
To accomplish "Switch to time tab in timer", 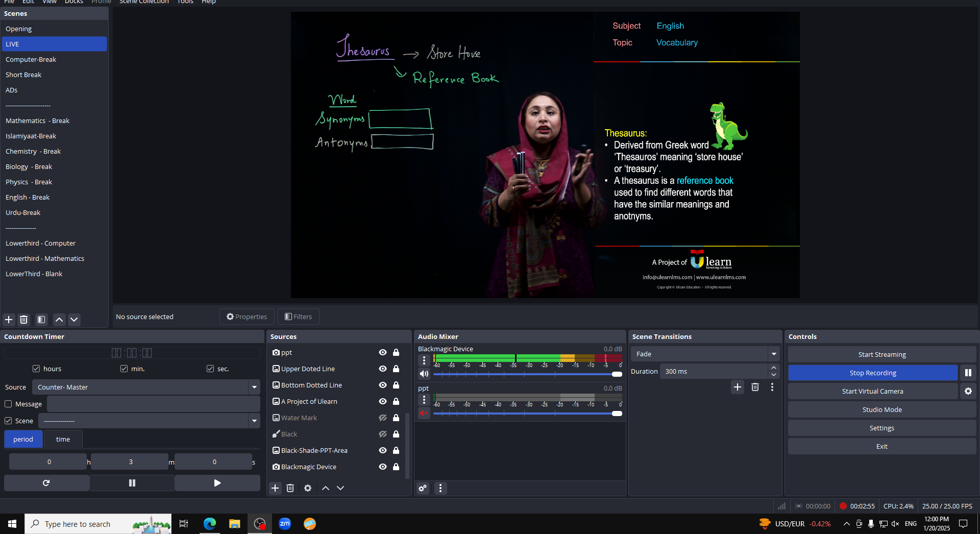I will click(63, 439).
